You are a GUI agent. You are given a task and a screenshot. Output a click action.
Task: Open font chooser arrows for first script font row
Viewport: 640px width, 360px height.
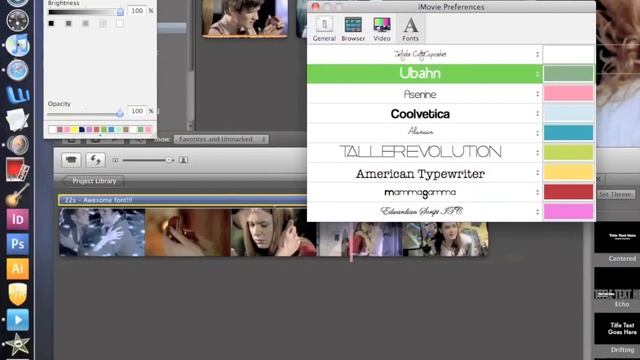pos(537,54)
